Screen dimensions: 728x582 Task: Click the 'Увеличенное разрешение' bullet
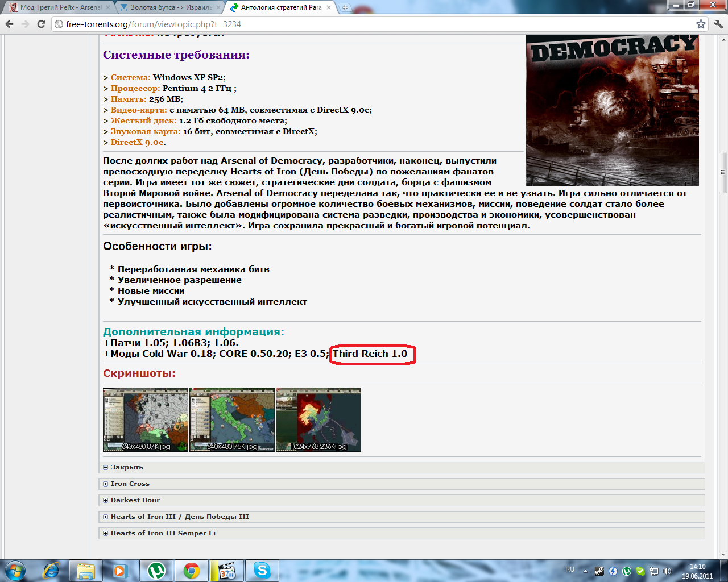[x=175, y=280]
